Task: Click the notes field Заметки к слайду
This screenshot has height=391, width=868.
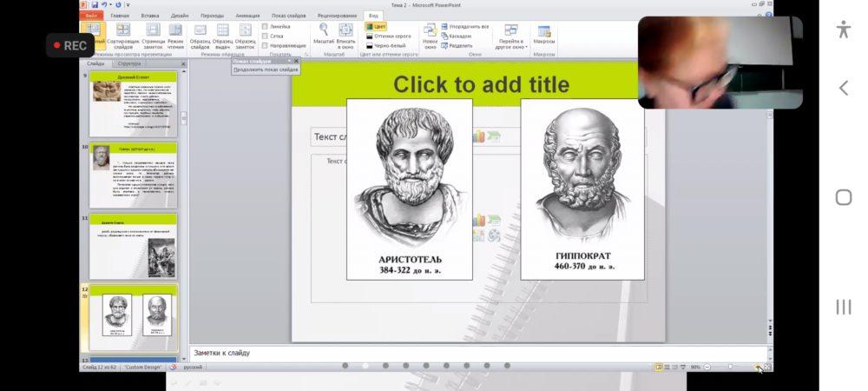Action: [479, 353]
